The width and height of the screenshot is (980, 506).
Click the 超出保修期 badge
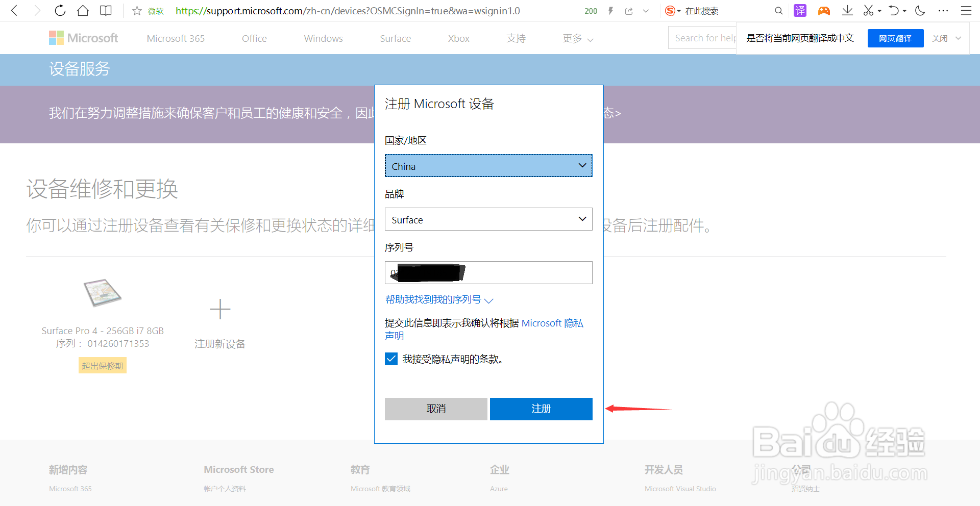point(103,365)
